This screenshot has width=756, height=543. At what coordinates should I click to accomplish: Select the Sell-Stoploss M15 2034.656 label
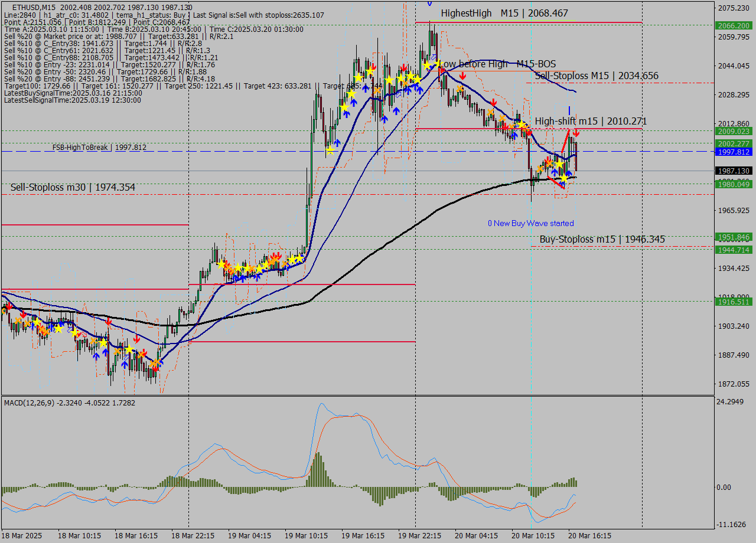(596, 76)
